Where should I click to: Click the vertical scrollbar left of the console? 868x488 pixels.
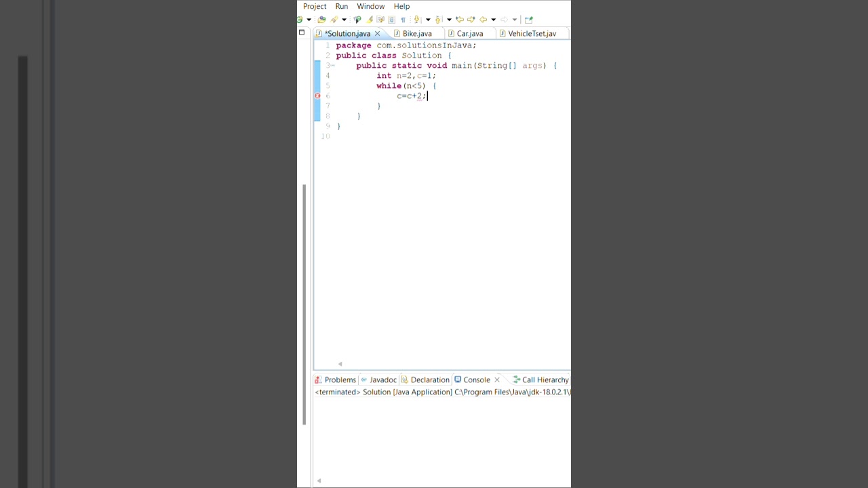(304, 305)
